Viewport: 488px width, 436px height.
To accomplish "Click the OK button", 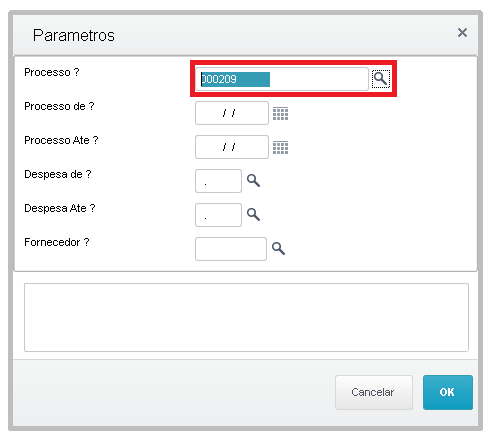I will (x=448, y=392).
